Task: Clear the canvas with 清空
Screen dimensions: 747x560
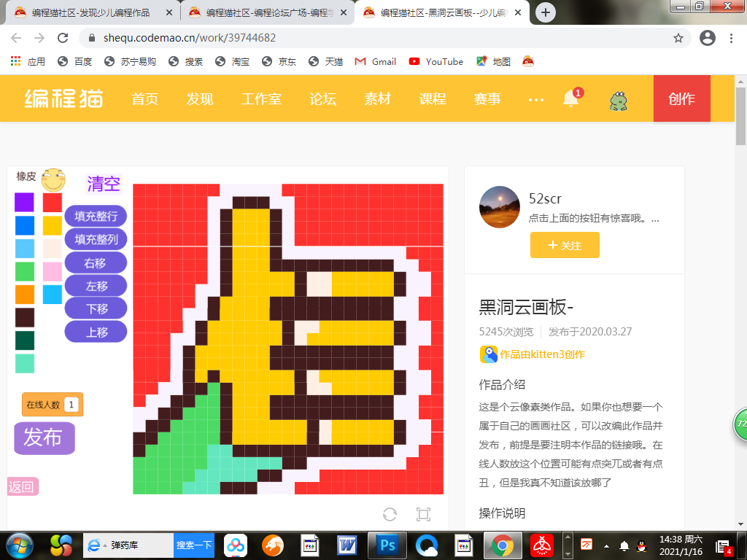Action: [x=104, y=184]
